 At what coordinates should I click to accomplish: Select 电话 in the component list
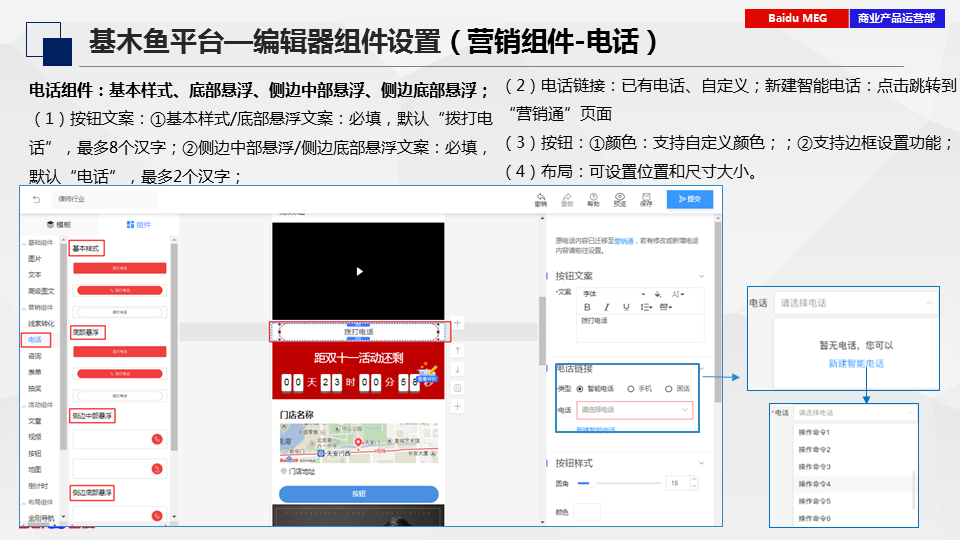(x=35, y=340)
